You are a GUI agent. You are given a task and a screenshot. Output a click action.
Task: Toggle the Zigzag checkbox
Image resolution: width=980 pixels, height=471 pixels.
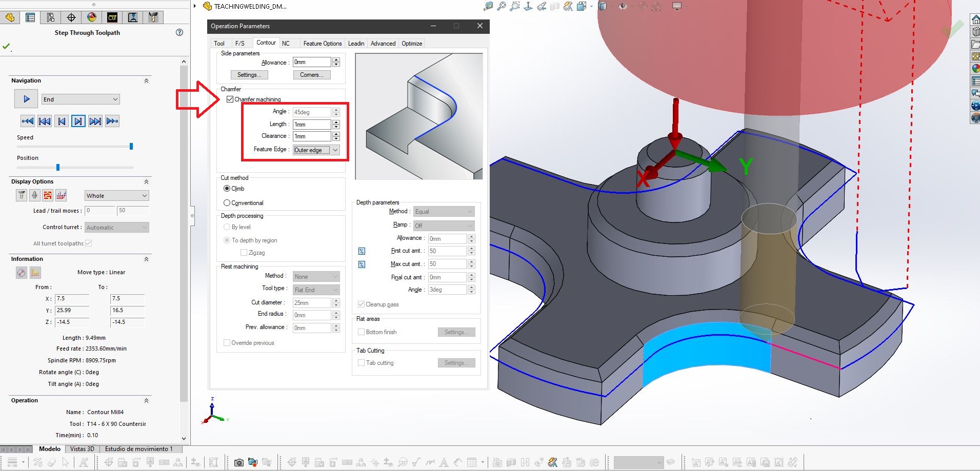point(244,253)
